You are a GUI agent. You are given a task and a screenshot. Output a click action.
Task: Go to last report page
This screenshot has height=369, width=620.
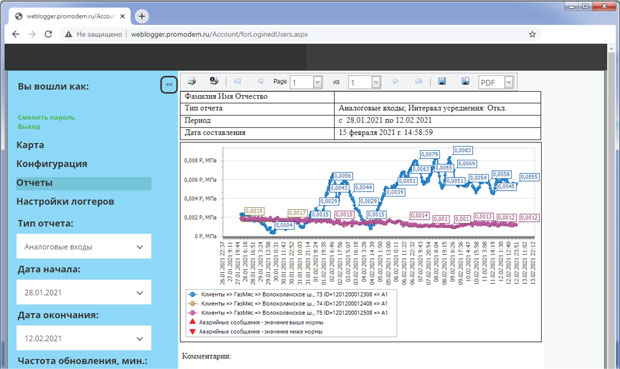[x=418, y=81]
